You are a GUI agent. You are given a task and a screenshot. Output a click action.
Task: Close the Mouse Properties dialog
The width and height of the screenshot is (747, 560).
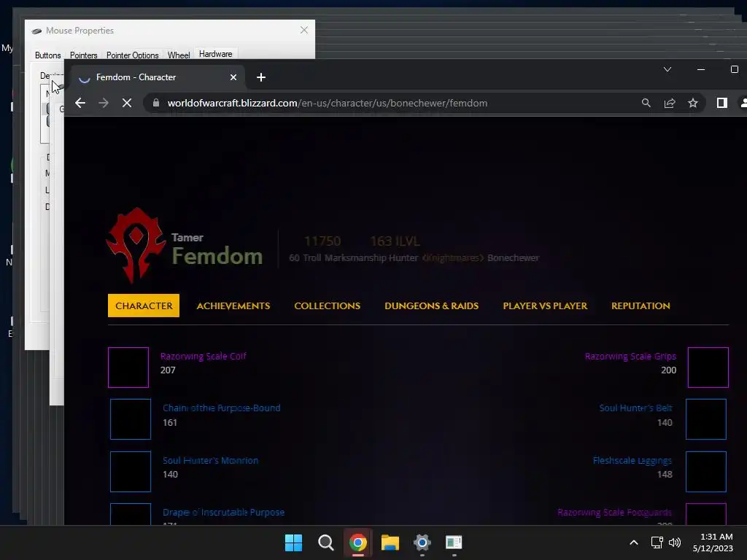point(304,30)
